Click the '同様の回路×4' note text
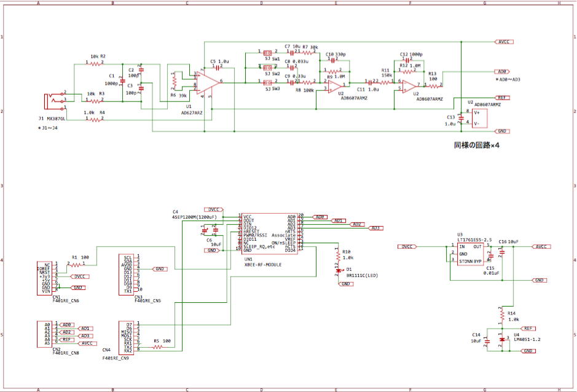This screenshot has width=577, height=392. tap(477, 145)
